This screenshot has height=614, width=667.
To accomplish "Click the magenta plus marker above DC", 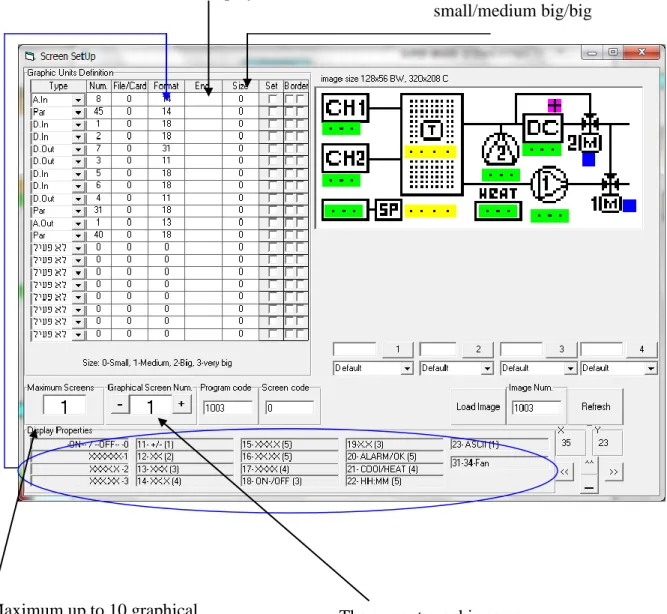I will pyautogui.click(x=554, y=105).
